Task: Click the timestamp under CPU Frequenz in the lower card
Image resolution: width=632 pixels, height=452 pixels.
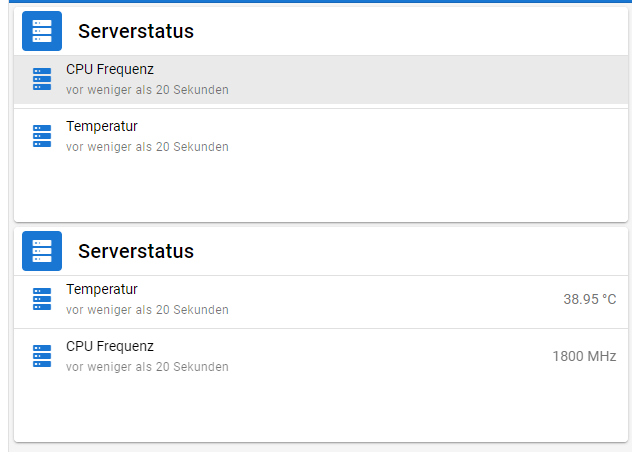Action: point(147,367)
